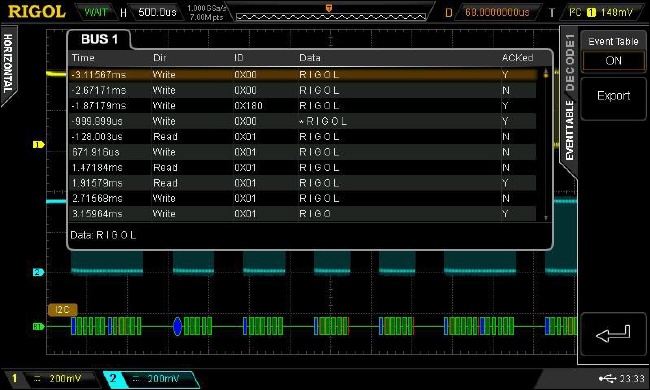The image size is (650, 390).
Task: Select the row at 2.71568ms
Action: coord(303,198)
